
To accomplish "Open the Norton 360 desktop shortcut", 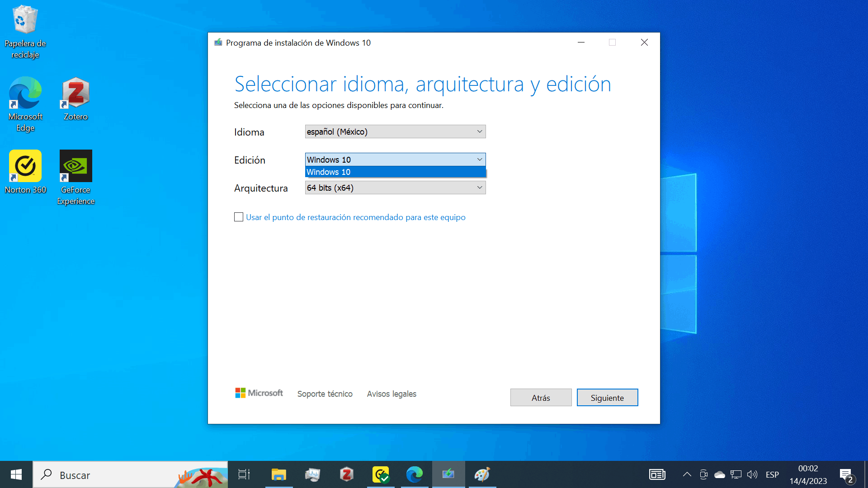I will [x=25, y=172].
